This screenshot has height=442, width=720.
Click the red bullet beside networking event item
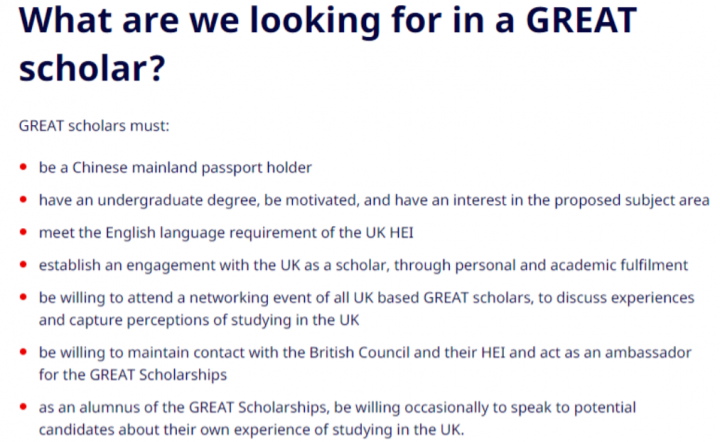[x=24, y=298]
